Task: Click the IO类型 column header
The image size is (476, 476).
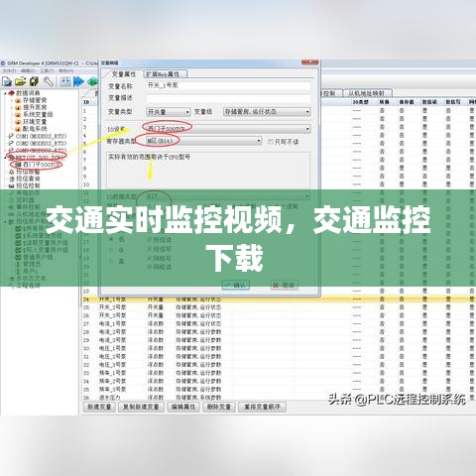Action: [x=361, y=102]
